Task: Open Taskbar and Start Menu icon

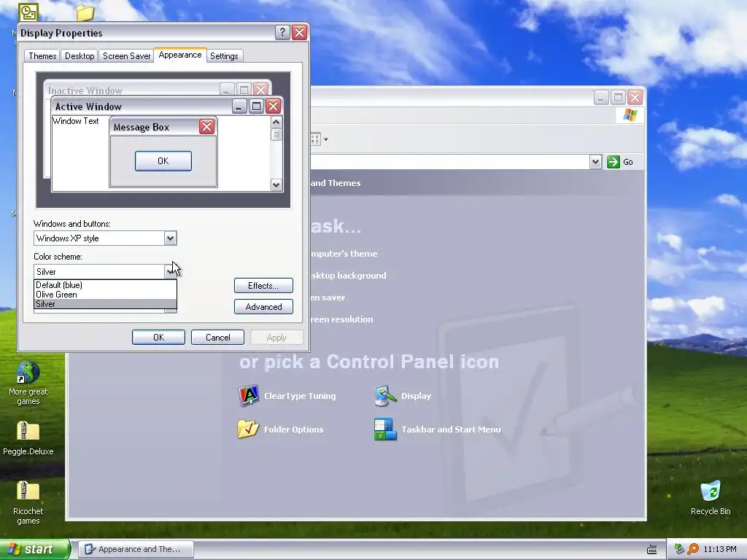Action: 385,429
